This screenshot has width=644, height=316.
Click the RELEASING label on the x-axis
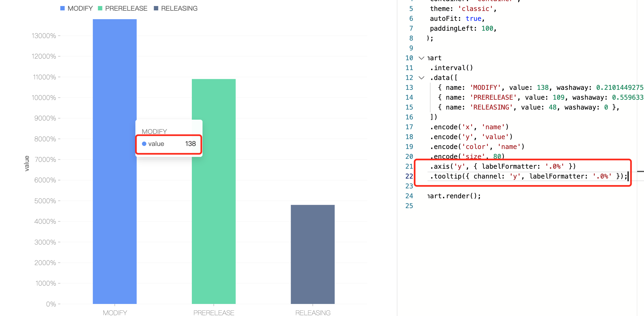pyautogui.click(x=313, y=312)
